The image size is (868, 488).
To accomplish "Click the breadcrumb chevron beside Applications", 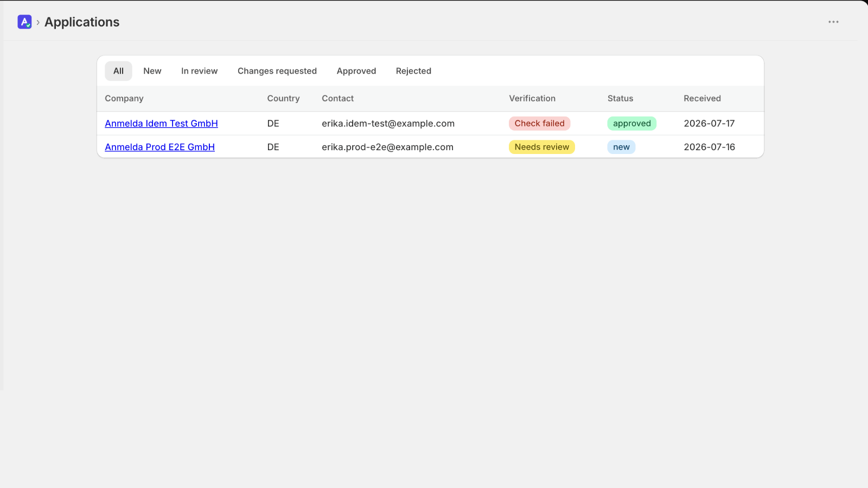I will pos(38,23).
